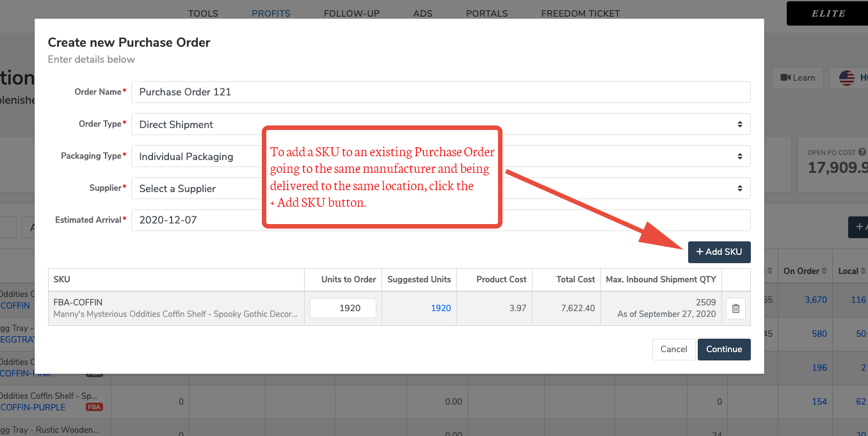Cancel the new purchase order
868x436 pixels.
673,350
